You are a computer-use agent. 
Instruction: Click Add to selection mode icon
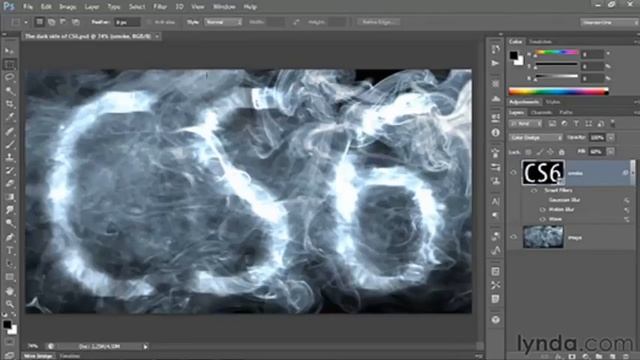point(51,22)
